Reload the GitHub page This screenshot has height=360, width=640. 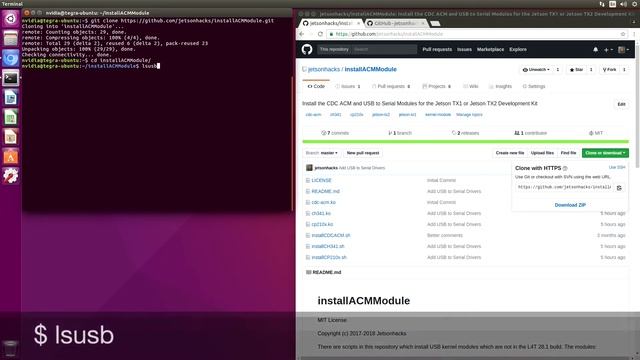click(x=320, y=34)
